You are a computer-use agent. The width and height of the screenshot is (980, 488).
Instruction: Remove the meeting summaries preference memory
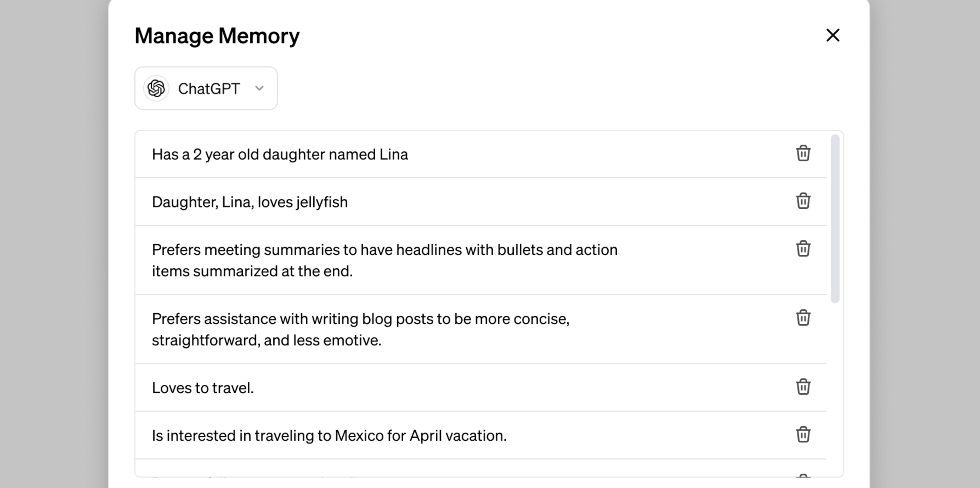coord(803,249)
